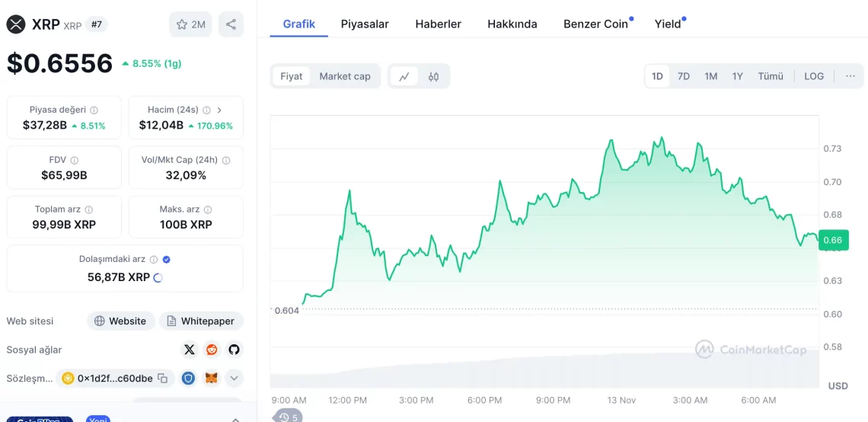This screenshot has height=422, width=868.
Task: Click circulating supply progress ring
Action: [158, 277]
